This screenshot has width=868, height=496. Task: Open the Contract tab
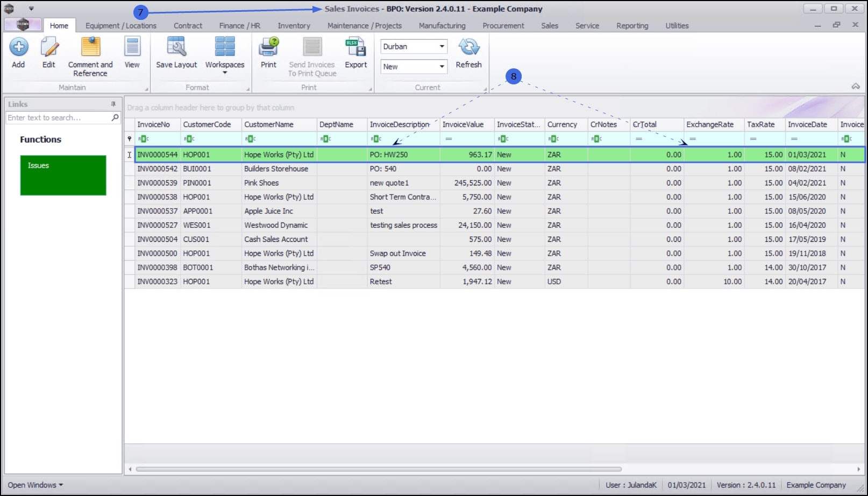coord(188,26)
